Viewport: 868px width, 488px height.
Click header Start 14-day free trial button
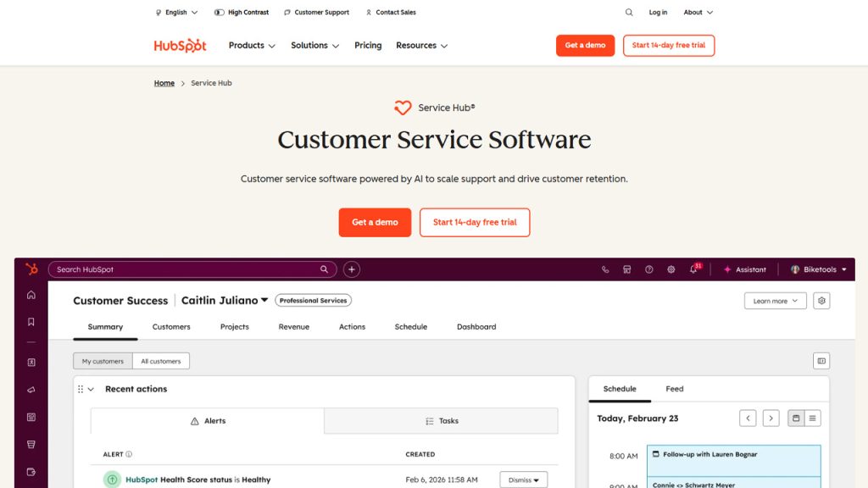tap(669, 46)
